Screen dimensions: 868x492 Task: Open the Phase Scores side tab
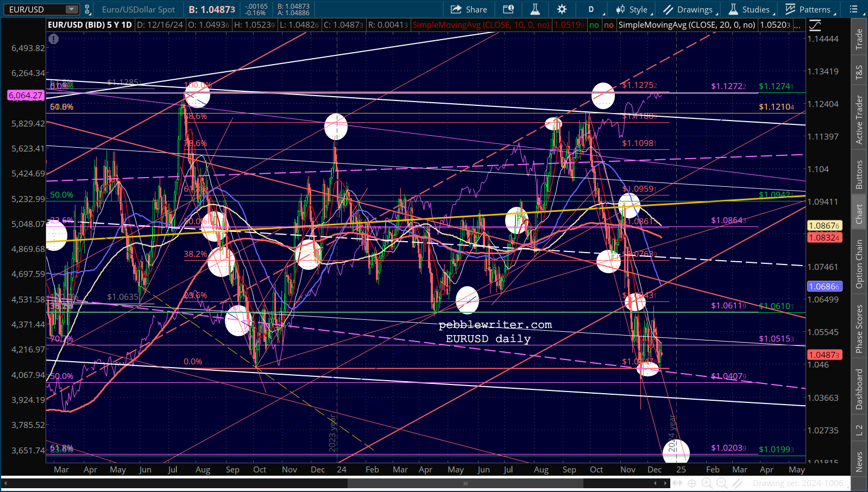(x=859, y=329)
